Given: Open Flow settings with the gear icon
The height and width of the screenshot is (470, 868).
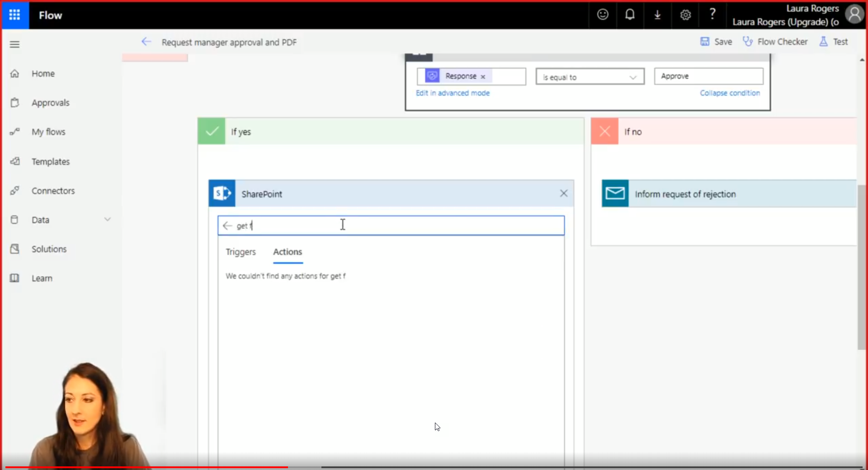Looking at the screenshot, I should tap(685, 15).
